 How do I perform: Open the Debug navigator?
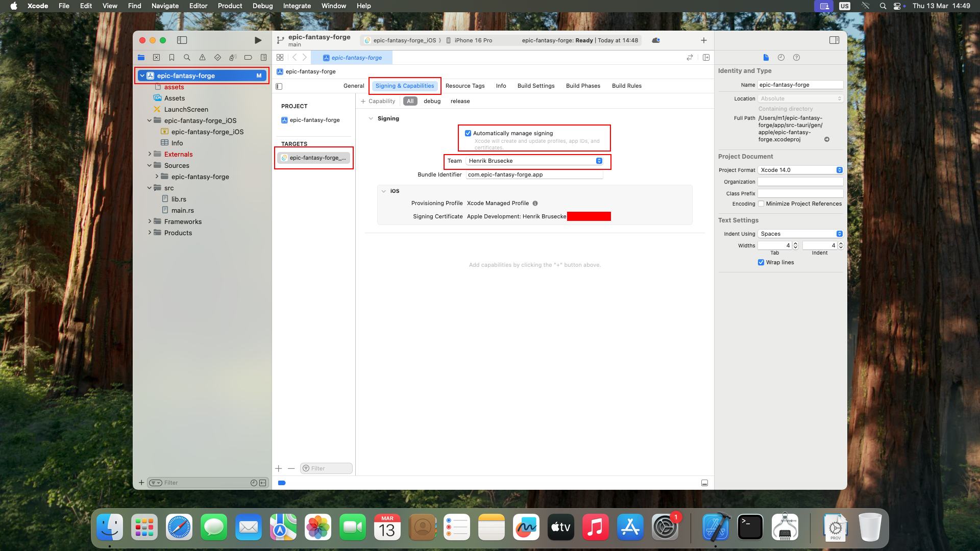pos(233,58)
